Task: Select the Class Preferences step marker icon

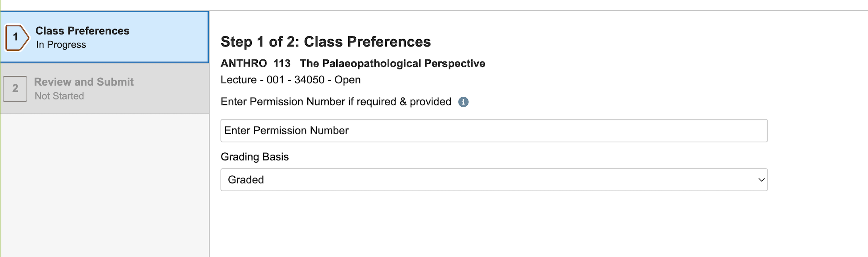Action: [16, 37]
